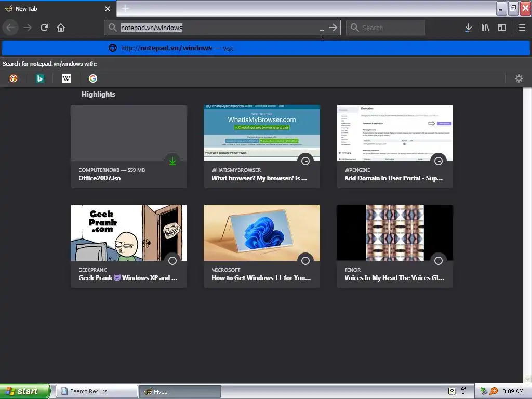This screenshot has width=532, height=399.
Task: Open the hamburger application menu
Action: tap(522, 28)
